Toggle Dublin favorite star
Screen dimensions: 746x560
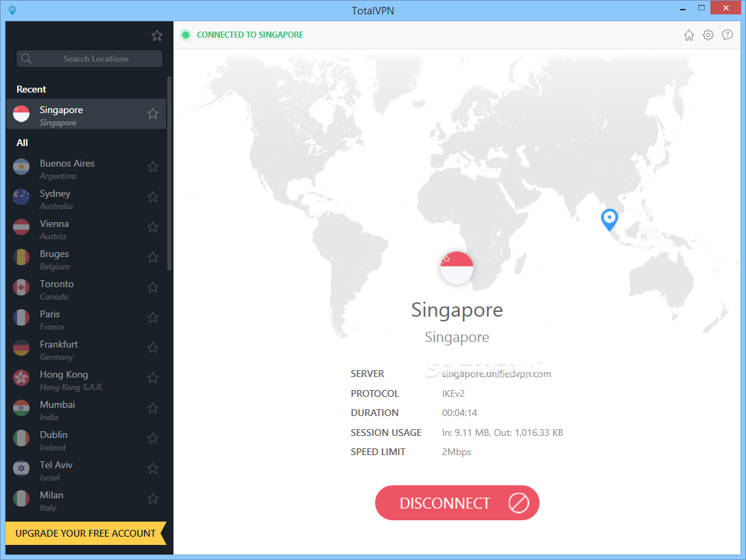coord(153,438)
